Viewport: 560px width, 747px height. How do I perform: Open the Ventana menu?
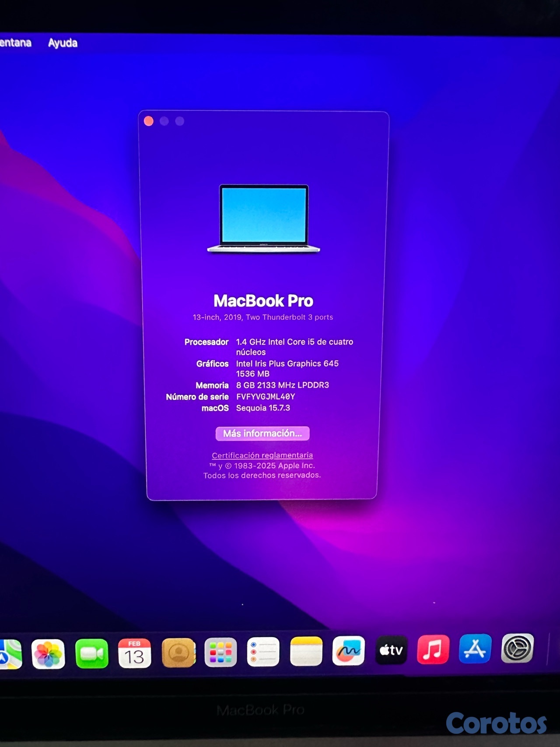click(15, 42)
